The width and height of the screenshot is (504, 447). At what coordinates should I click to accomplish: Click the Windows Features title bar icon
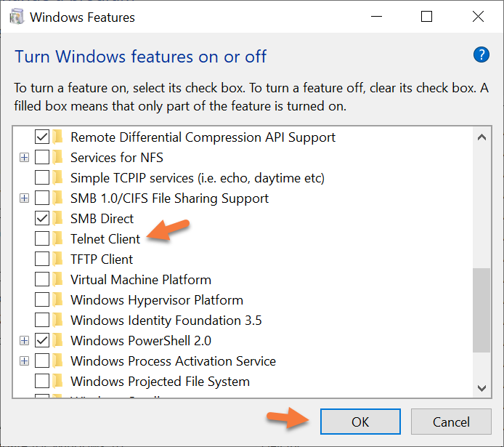15,17
